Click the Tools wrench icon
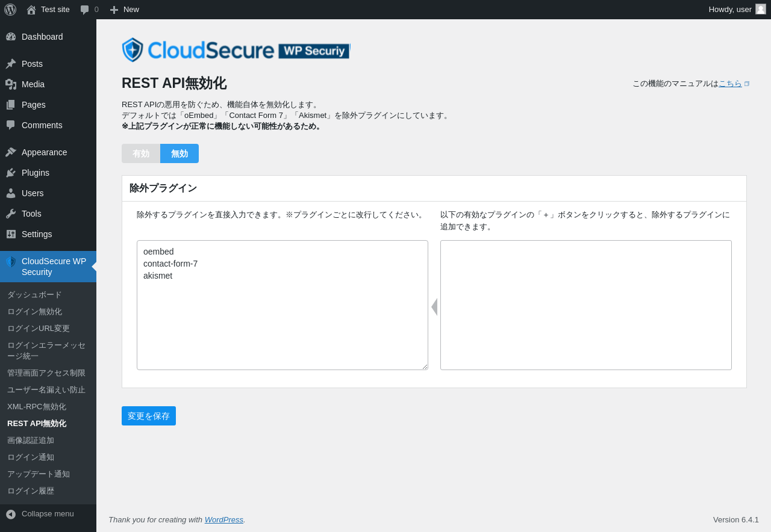Screen dimensions: 771x532 pos(11,214)
